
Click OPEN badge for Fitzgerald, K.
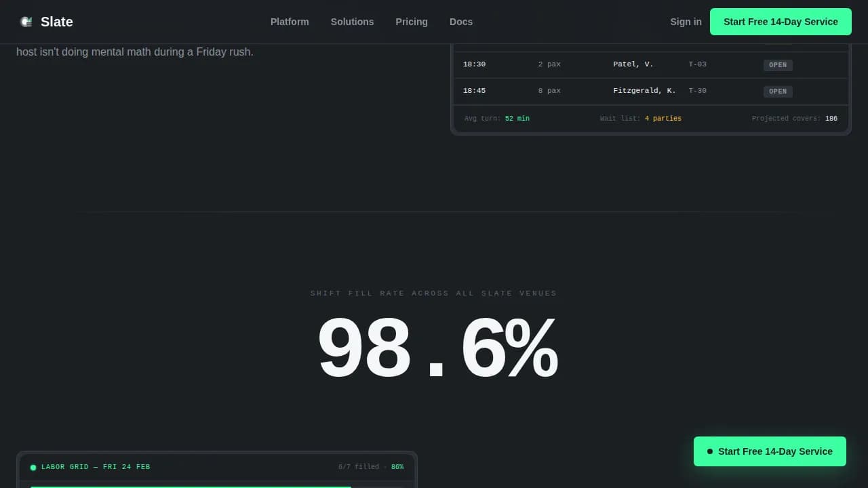pos(778,91)
